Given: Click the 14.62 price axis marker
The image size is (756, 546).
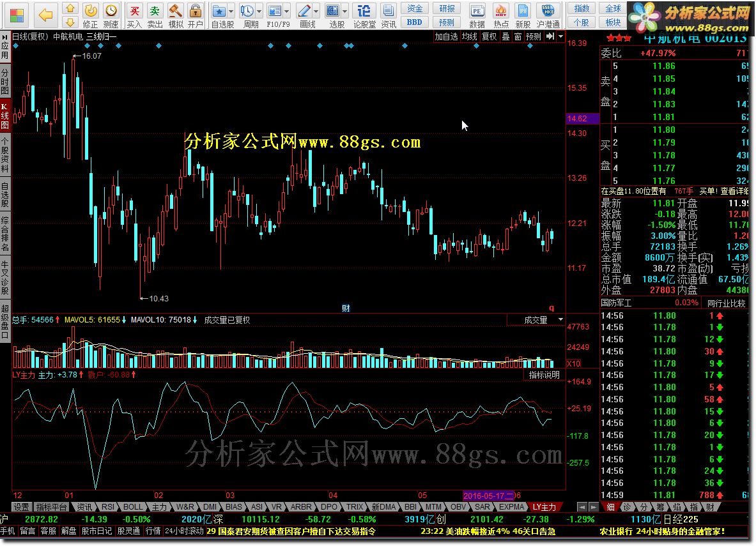Looking at the screenshot, I should [x=582, y=119].
